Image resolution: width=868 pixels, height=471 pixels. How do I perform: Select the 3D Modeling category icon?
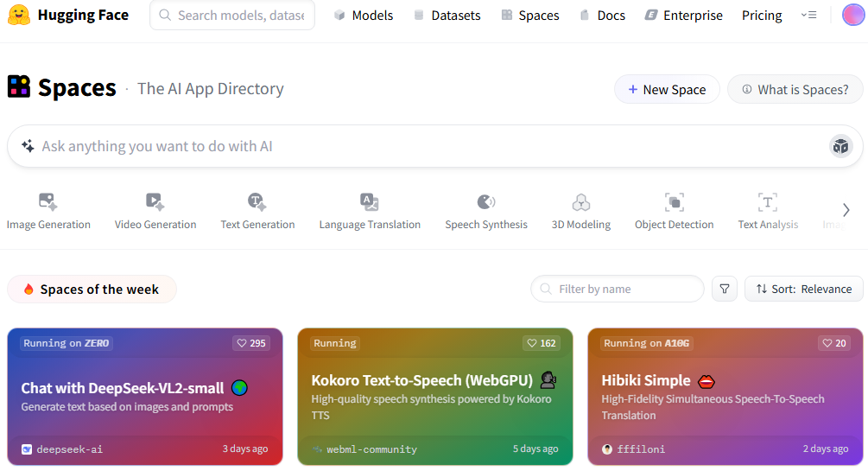(580, 202)
